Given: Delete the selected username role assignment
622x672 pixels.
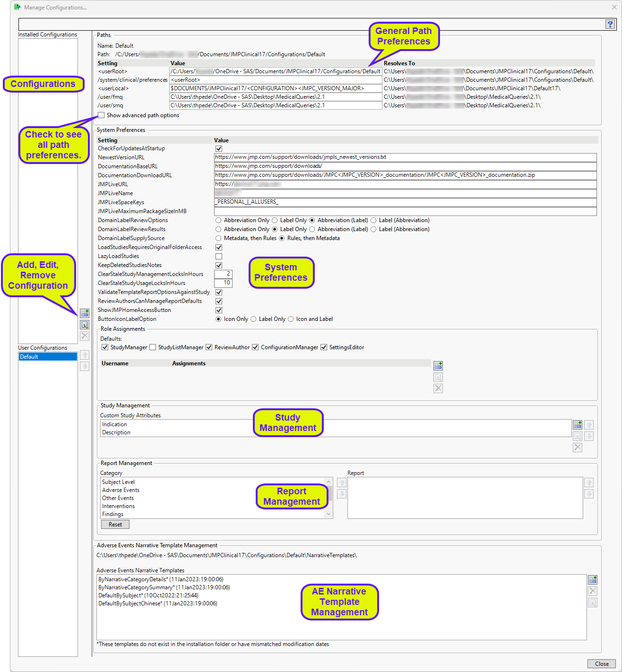Looking at the screenshot, I should (438, 388).
